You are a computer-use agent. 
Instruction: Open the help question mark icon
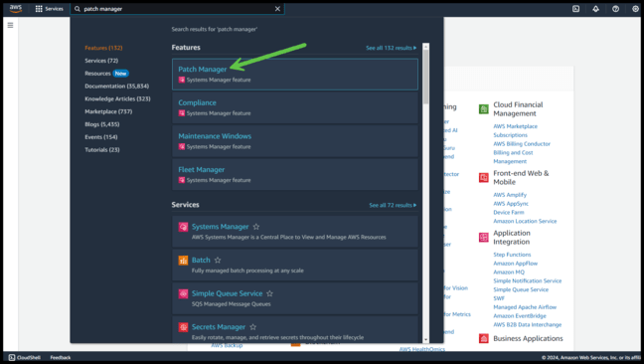pos(615,9)
